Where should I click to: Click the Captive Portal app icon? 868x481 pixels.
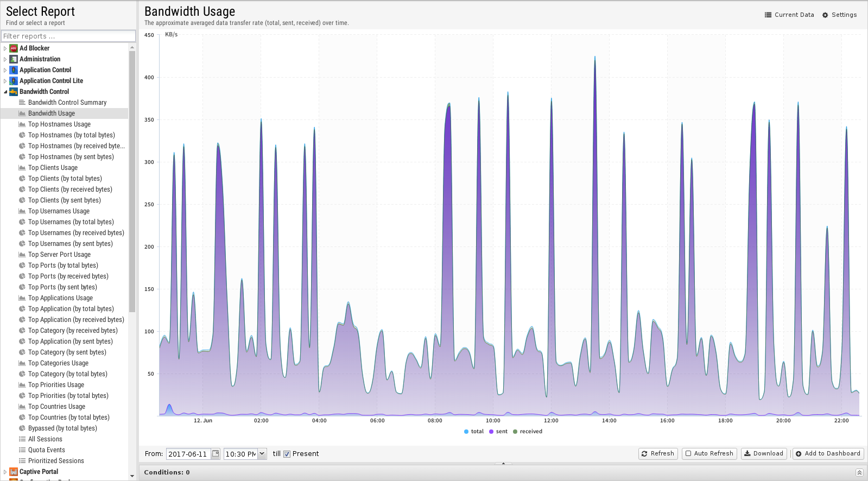[x=14, y=472]
